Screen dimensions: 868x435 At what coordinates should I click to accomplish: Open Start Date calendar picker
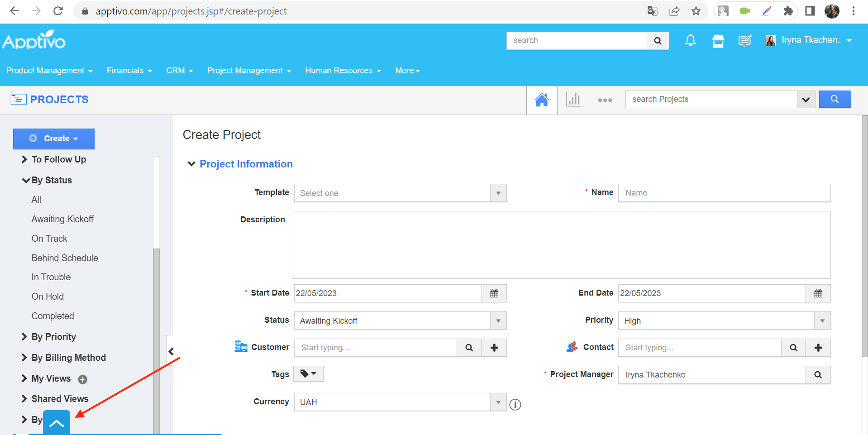coord(494,293)
